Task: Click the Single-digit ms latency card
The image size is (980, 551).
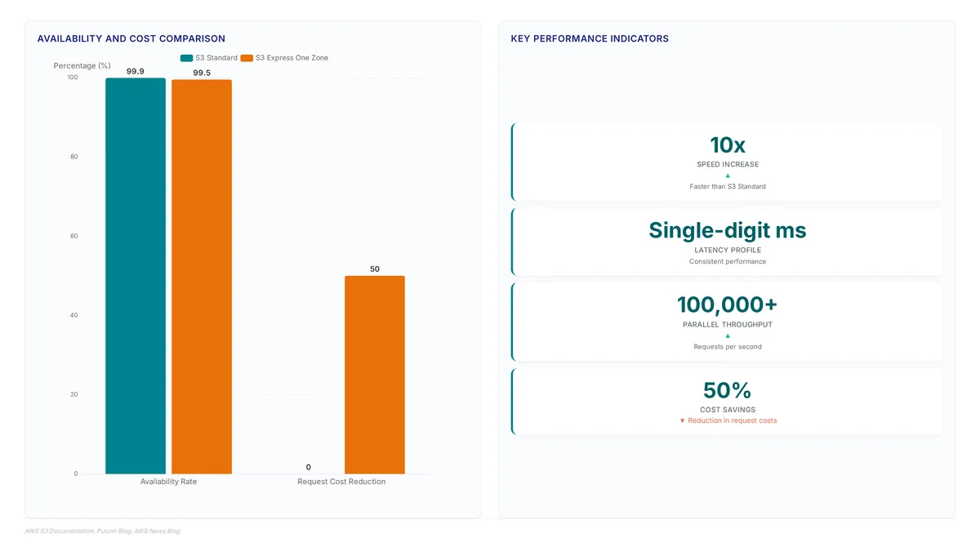Action: click(x=727, y=242)
